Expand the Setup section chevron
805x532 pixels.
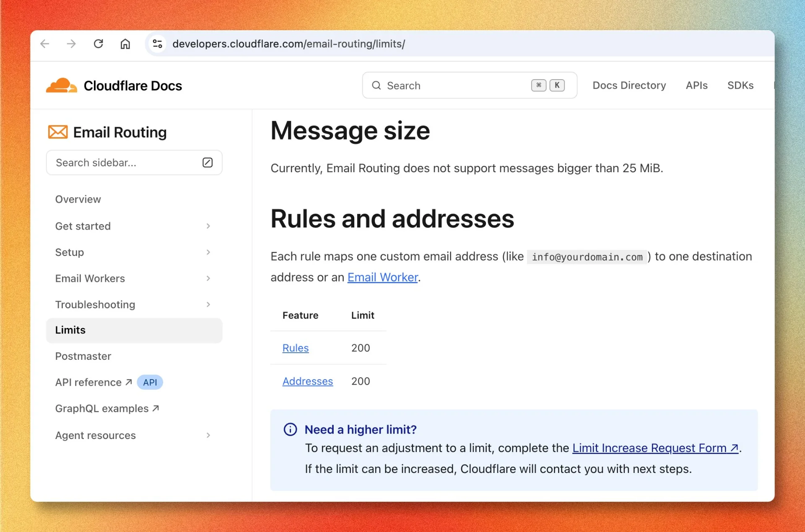[208, 252]
